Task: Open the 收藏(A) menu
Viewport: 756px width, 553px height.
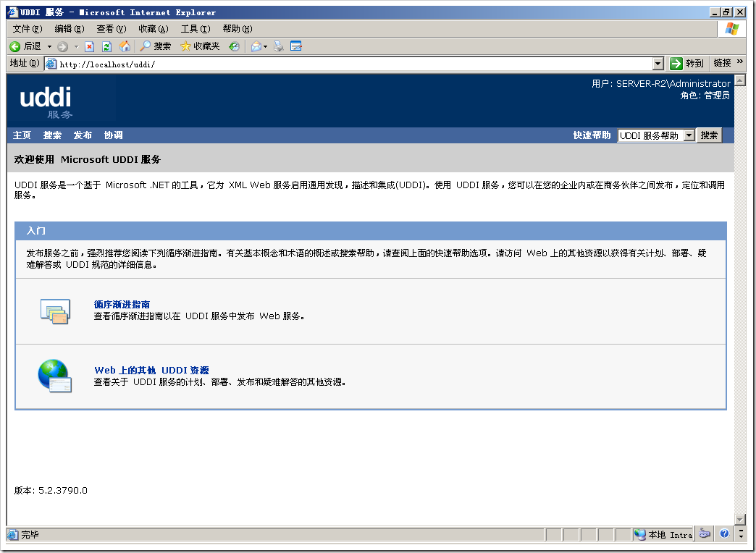Action: [x=154, y=29]
